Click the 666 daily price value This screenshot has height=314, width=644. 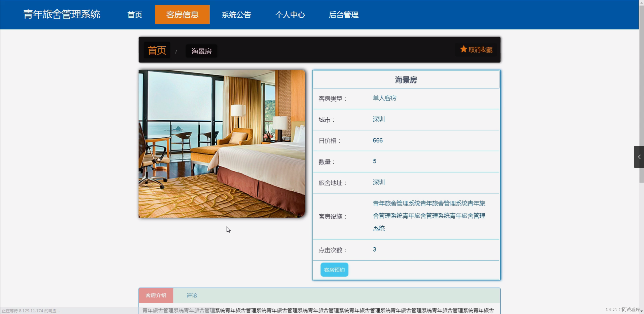pos(378,140)
